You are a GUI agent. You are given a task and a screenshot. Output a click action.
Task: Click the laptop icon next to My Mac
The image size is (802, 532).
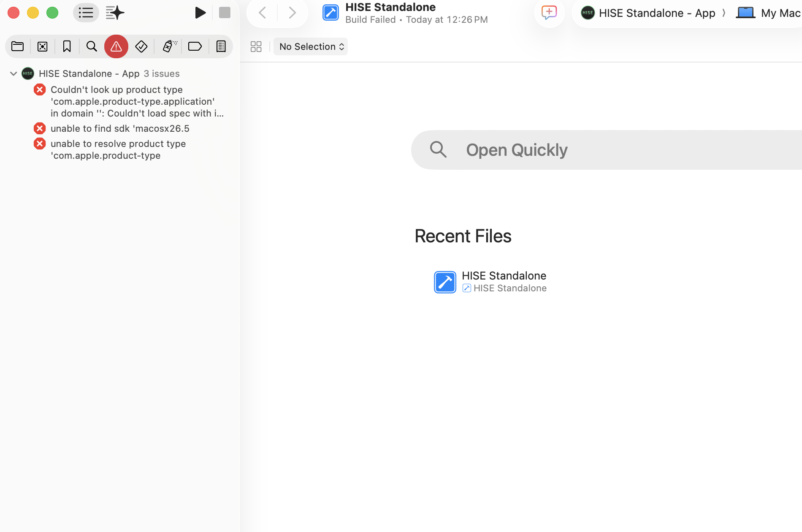(745, 13)
